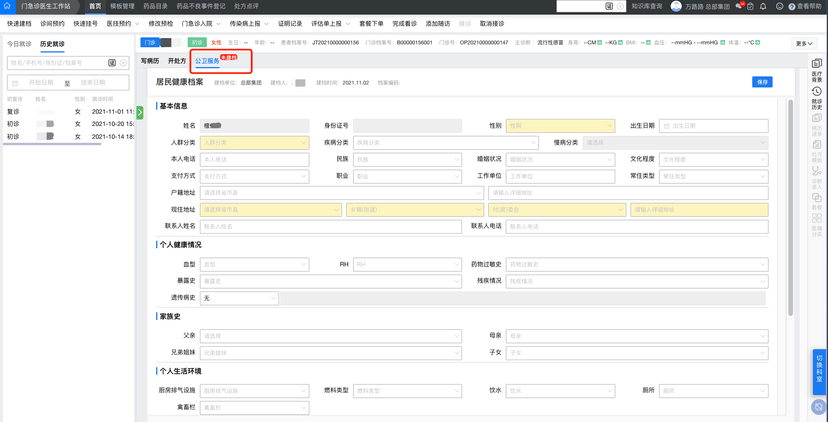
Task: Open the 父亲 family history dropdown
Action: click(331, 336)
